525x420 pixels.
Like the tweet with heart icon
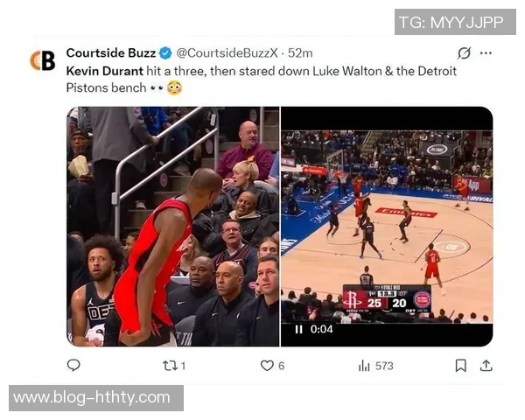pyautogui.click(x=267, y=366)
